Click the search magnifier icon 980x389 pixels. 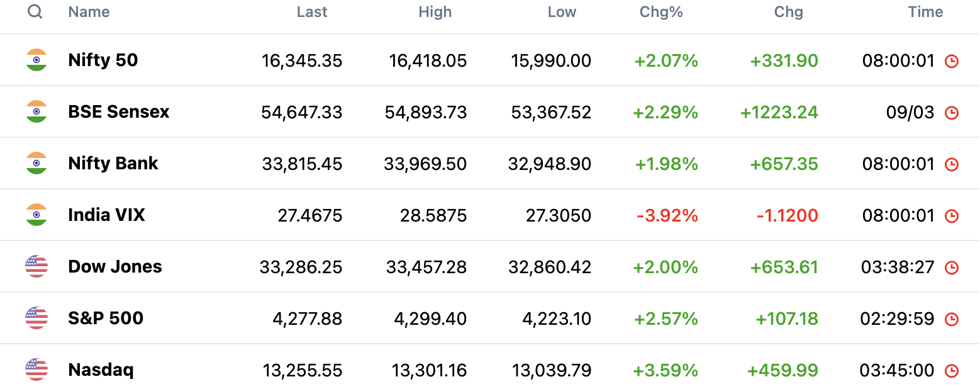click(35, 12)
